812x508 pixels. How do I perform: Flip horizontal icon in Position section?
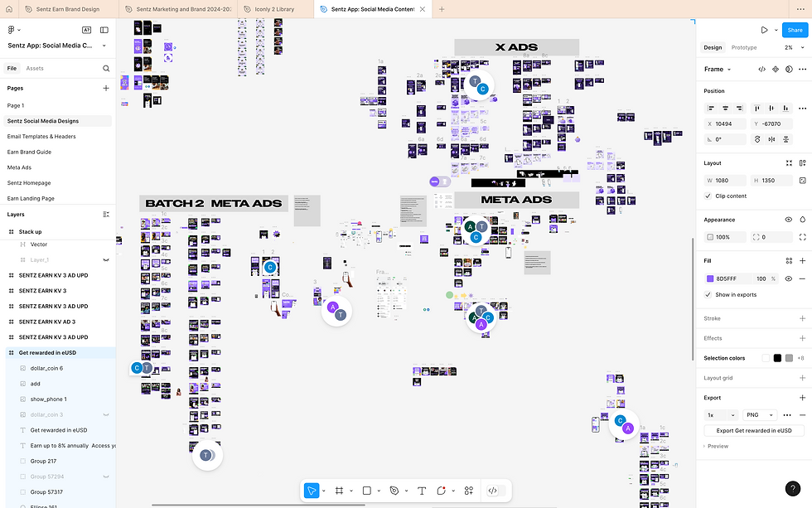(771, 139)
